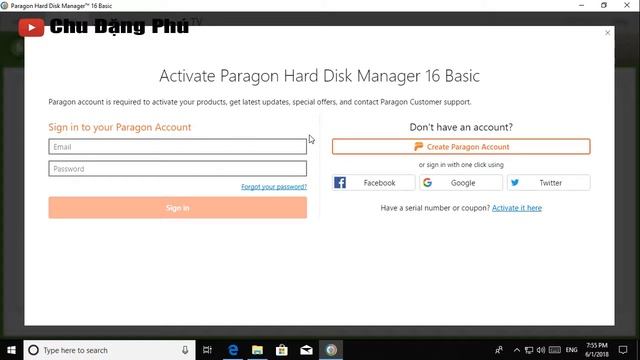
Task: Open Microsoft Store from taskbar
Action: click(x=282, y=350)
